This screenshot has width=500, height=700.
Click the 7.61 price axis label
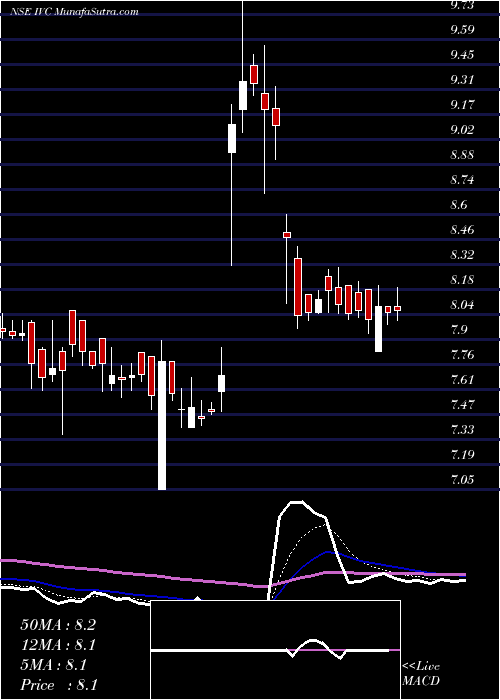[x=463, y=380]
